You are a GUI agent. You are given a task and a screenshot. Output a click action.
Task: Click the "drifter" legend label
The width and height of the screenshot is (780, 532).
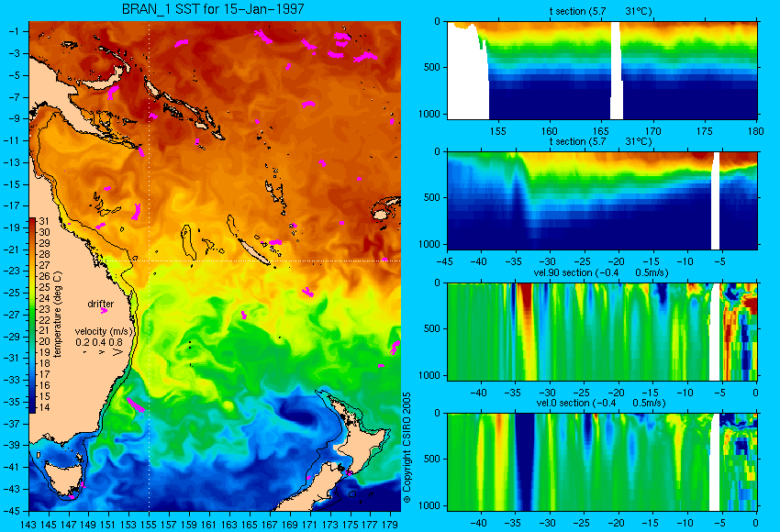pos(101,304)
